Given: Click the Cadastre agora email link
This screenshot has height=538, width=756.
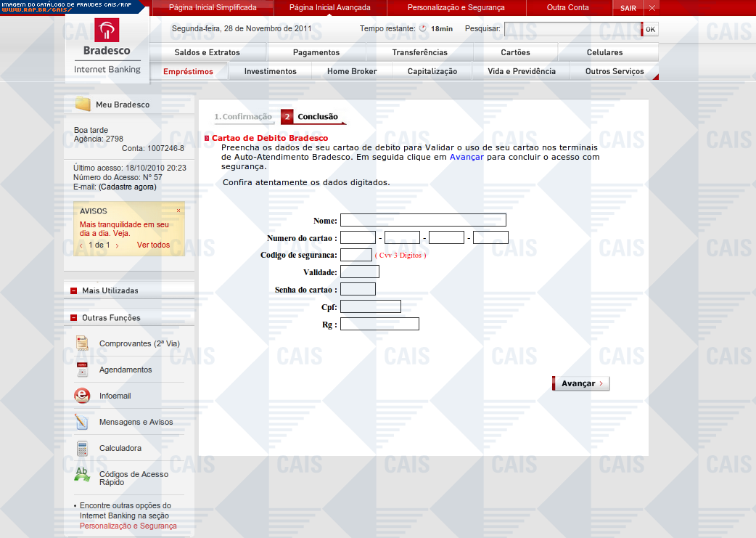Looking at the screenshot, I should 128,187.
